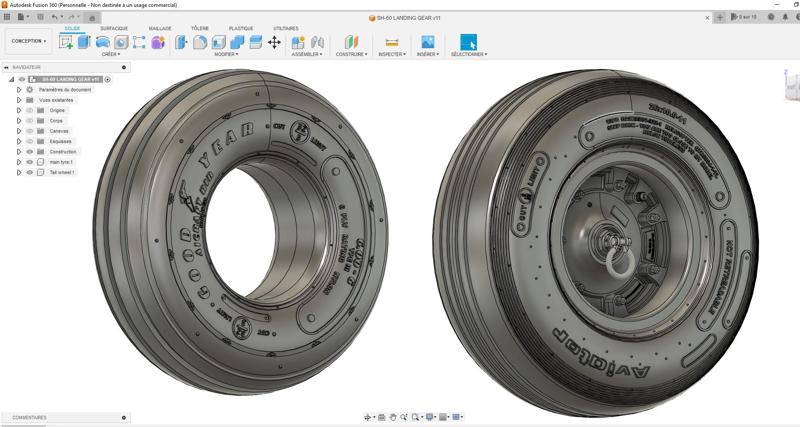The width and height of the screenshot is (800, 427).
Task: Click the Undo arrow icon
Action: click(55, 17)
